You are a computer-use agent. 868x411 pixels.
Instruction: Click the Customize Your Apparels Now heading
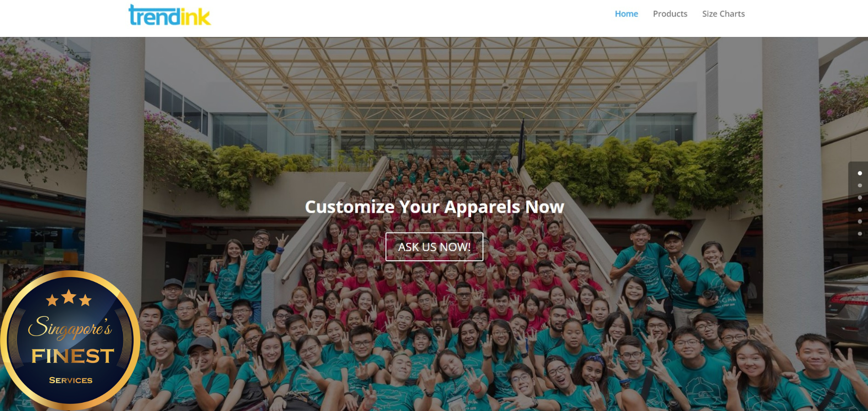pyautogui.click(x=434, y=207)
